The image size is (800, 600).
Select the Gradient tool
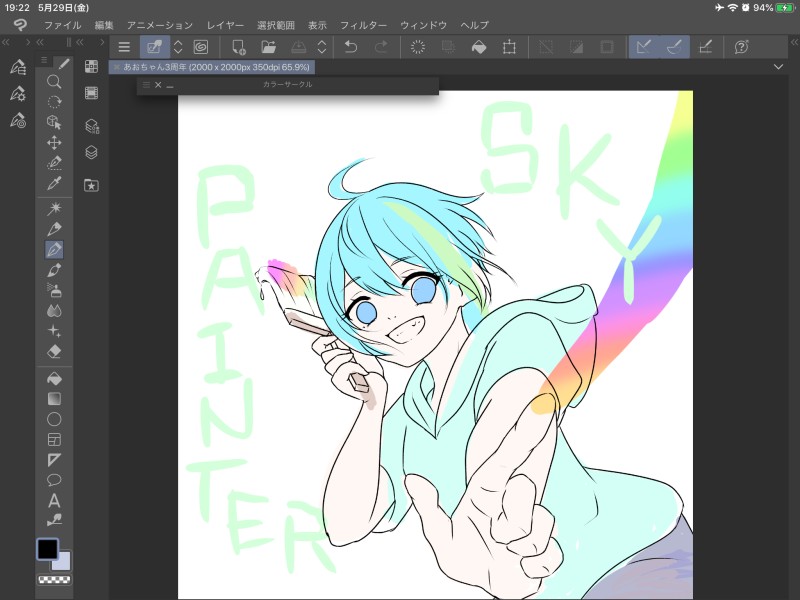54,398
